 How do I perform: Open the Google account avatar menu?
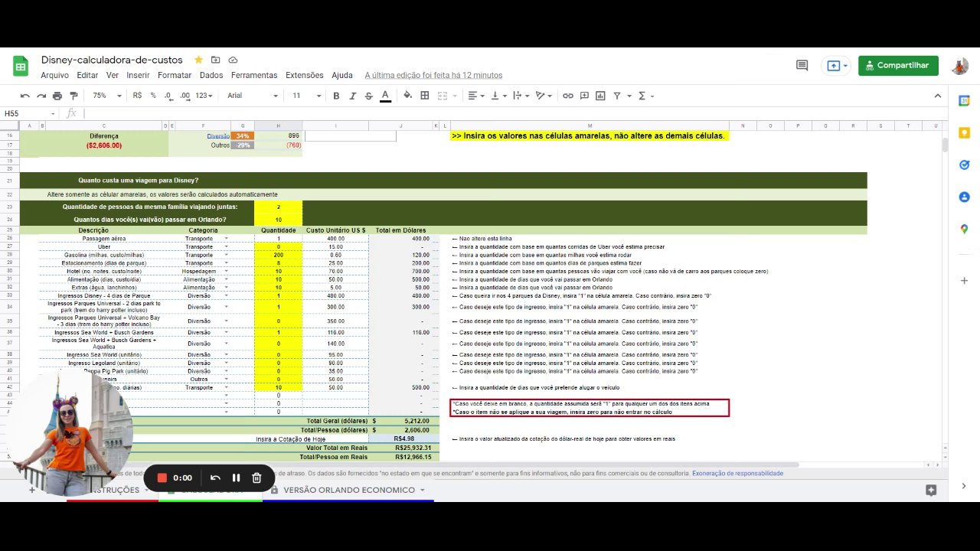click(x=960, y=66)
